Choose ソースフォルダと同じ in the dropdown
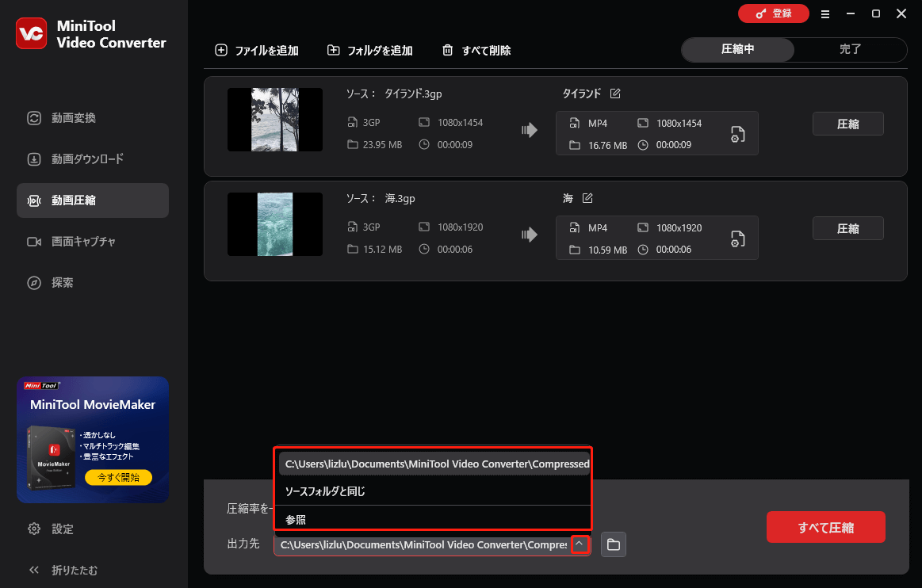The width and height of the screenshot is (922, 588). pos(434,491)
